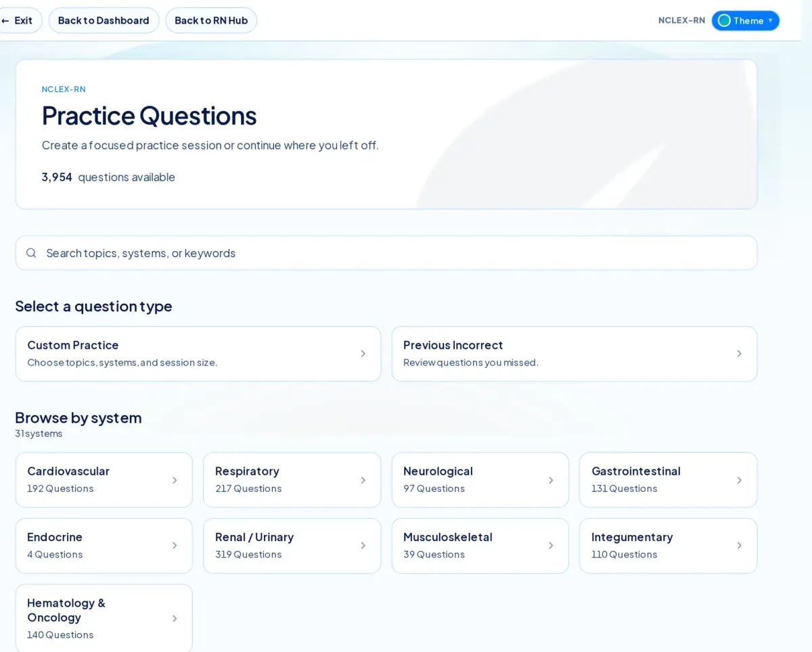Click the '31 systems' label
Viewport: 812px width, 652px height.
[39, 434]
